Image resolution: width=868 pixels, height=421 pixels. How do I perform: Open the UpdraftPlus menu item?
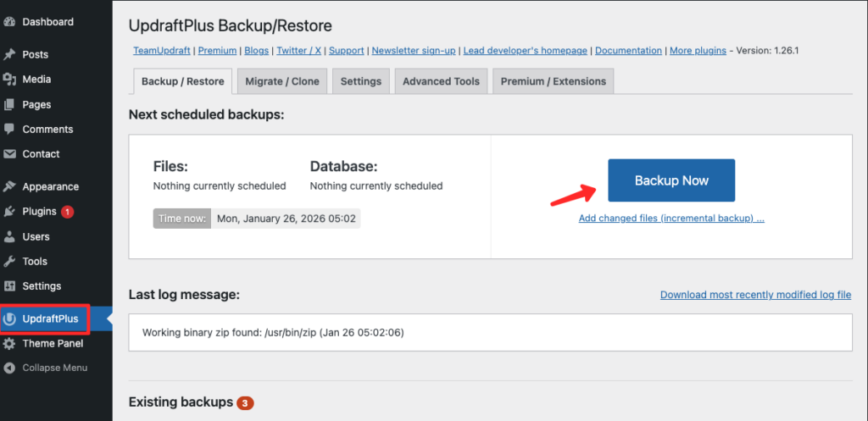point(51,319)
